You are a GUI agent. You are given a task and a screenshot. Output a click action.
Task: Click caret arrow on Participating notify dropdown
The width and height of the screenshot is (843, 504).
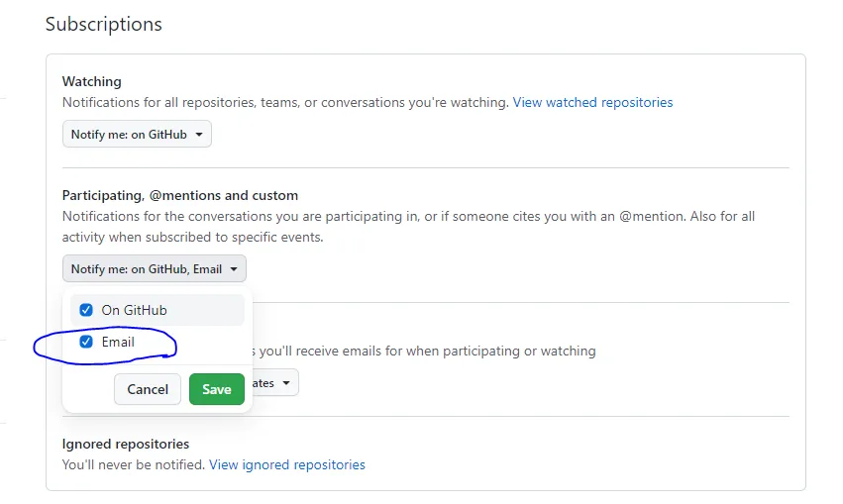pyautogui.click(x=234, y=268)
